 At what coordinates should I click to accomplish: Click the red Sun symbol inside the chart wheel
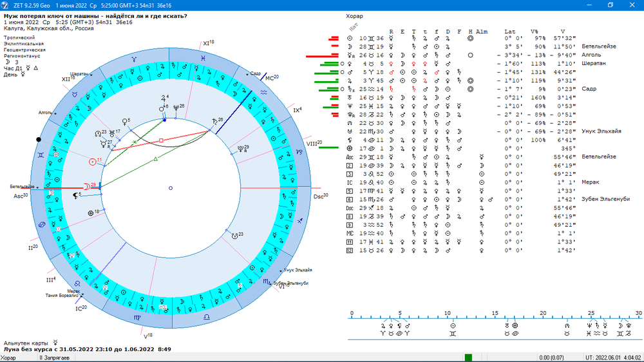click(93, 162)
